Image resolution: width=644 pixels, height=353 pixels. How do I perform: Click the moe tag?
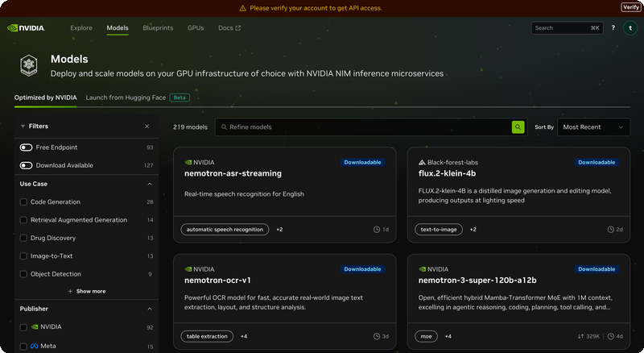427,336
